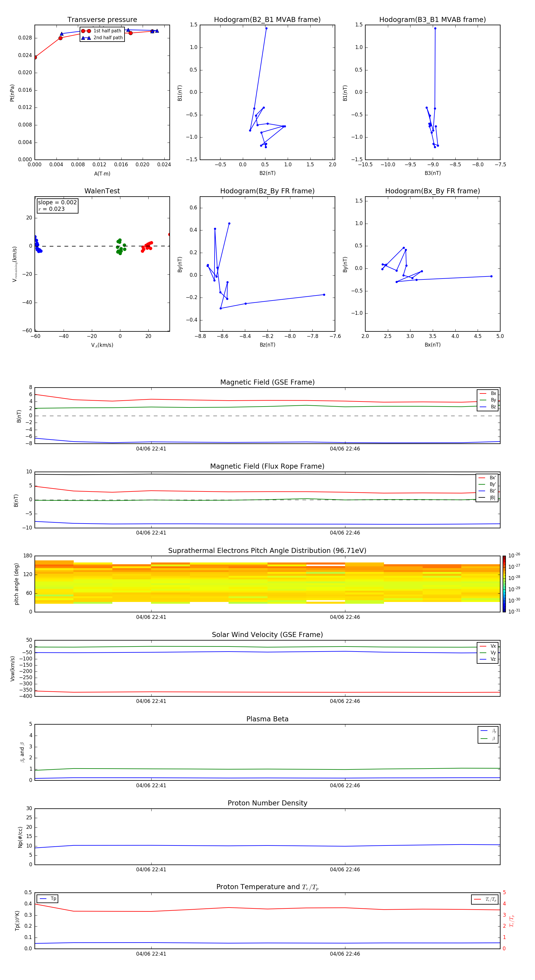
Task: Click the 'Magnetic Field (GSE Frame)' title
Action: pyautogui.click(x=267, y=382)
